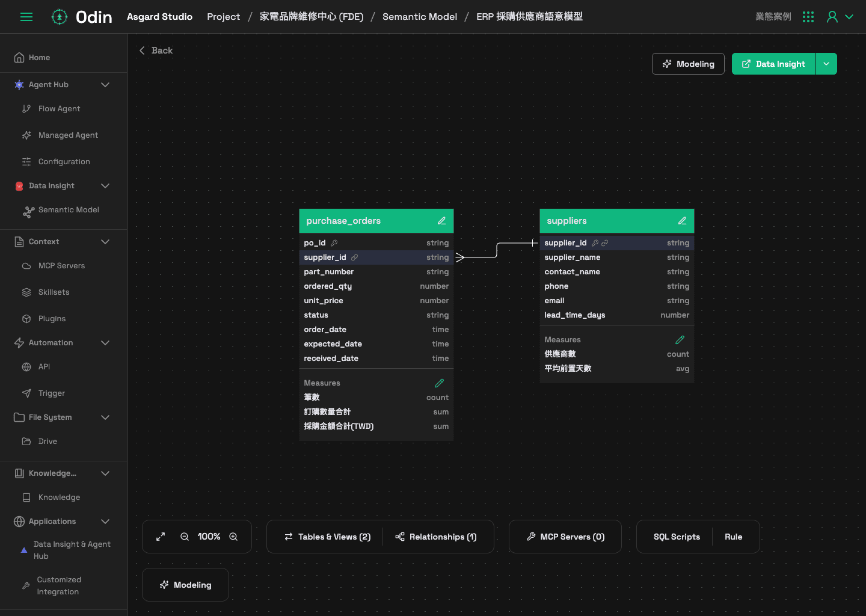Image resolution: width=866 pixels, height=616 pixels.
Task: Click the Semantic Model breadcrumb
Action: coord(420,17)
